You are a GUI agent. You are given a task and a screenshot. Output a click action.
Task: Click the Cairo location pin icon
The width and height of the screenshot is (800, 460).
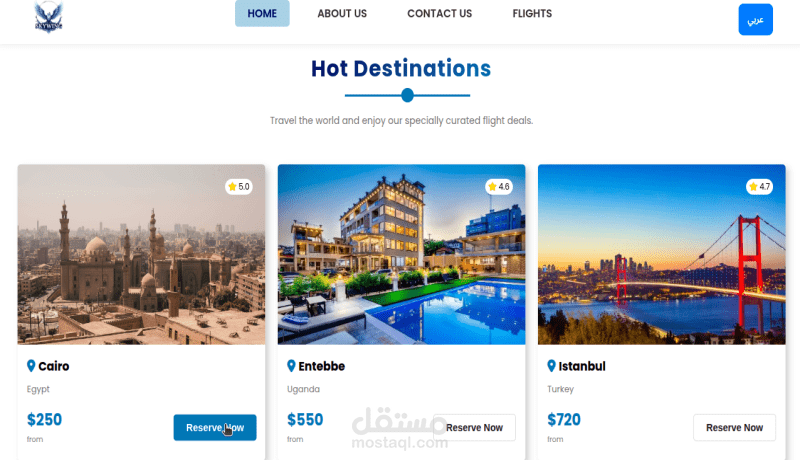[31, 366]
